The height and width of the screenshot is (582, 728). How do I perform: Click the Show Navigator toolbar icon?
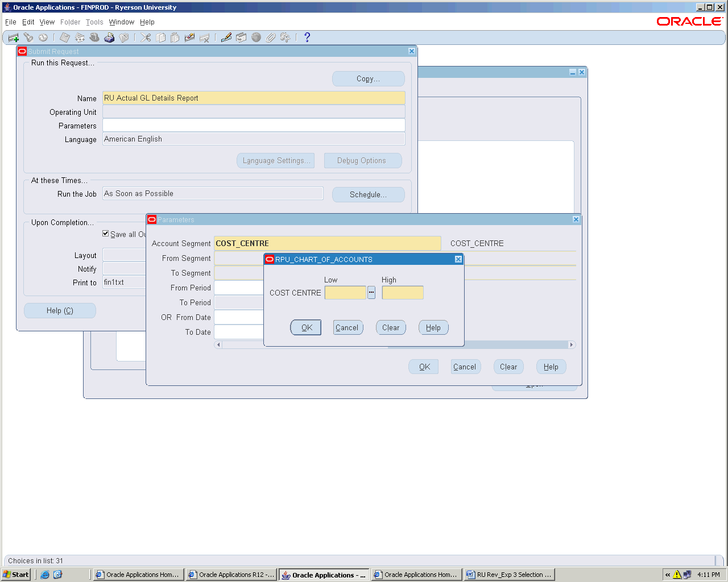click(x=43, y=38)
